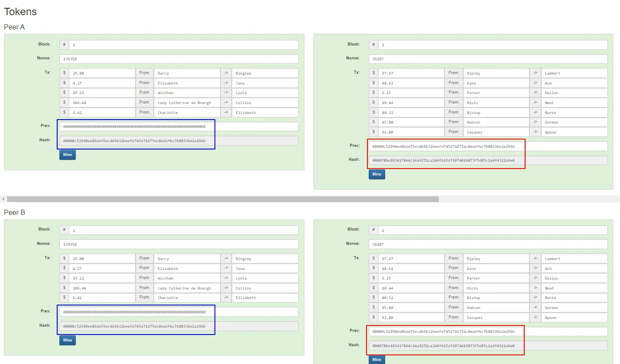Edit Peer A recipient field Dallas
This screenshot has height=364, width=620.
575,93
